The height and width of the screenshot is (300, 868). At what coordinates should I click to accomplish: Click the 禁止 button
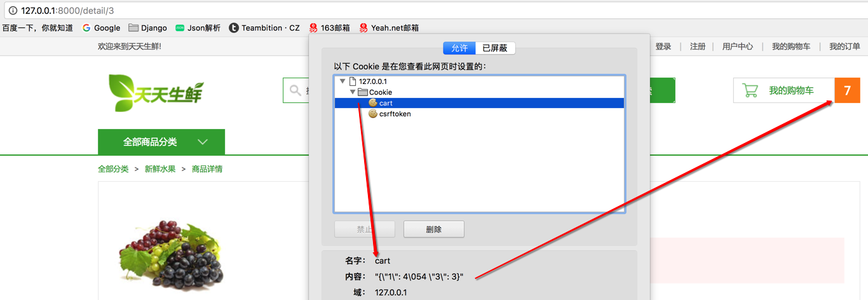365,229
